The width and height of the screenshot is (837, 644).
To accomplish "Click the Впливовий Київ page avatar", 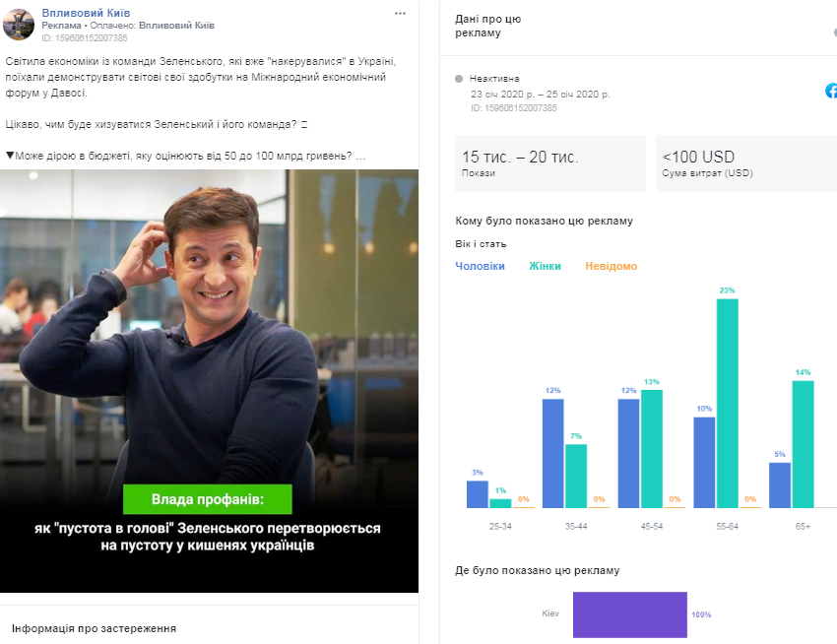I will (19, 25).
